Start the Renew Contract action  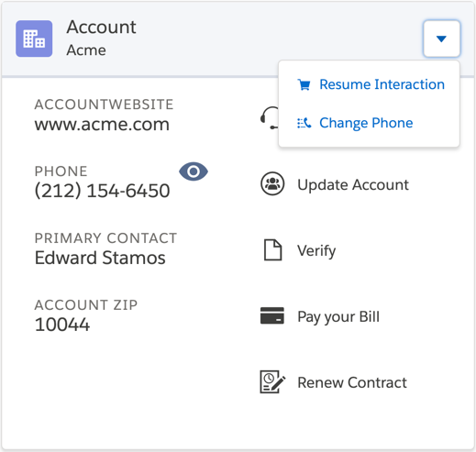coord(352,382)
